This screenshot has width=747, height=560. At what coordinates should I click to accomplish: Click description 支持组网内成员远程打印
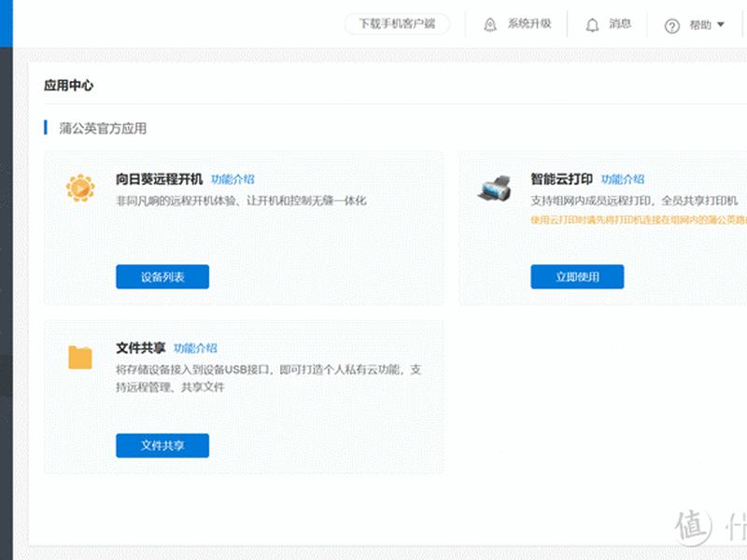pyautogui.click(x=634, y=201)
